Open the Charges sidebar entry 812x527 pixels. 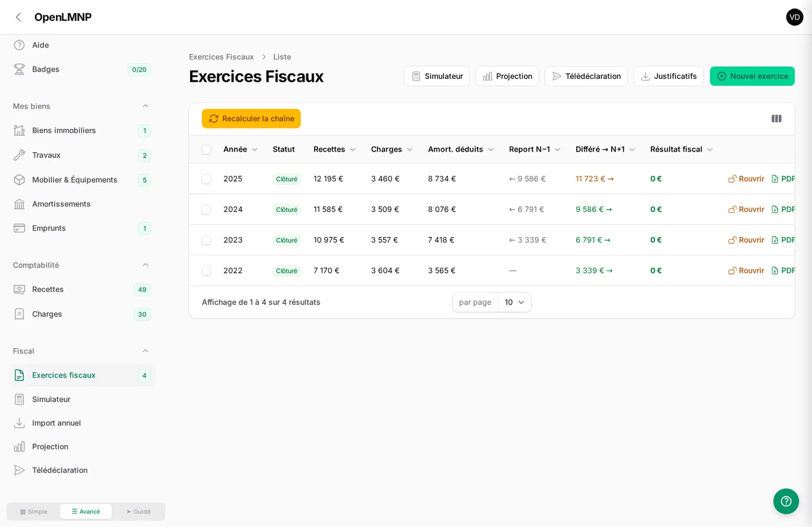(x=82, y=314)
